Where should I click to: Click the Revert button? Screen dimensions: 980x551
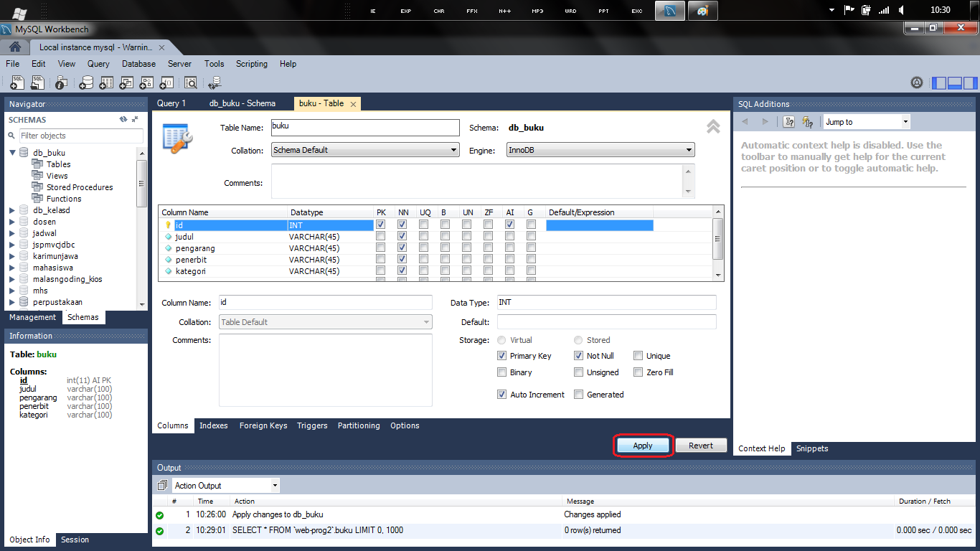pyautogui.click(x=701, y=446)
